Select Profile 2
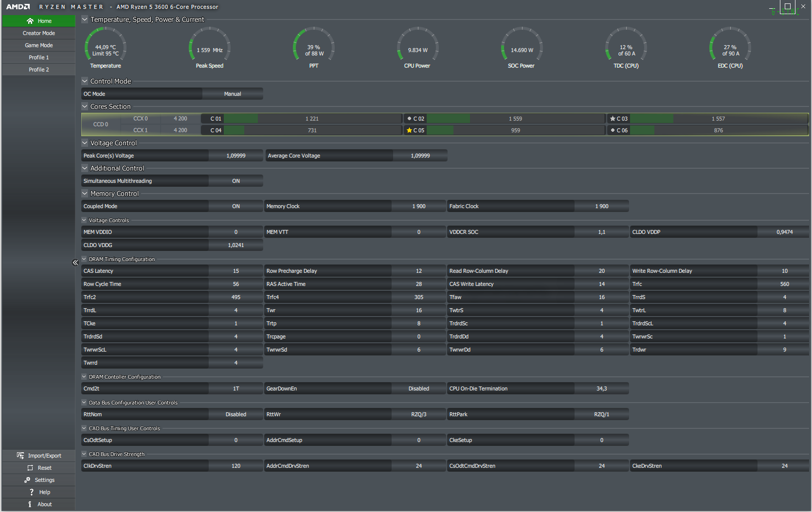Screen dimensions: 812x512 pos(39,70)
